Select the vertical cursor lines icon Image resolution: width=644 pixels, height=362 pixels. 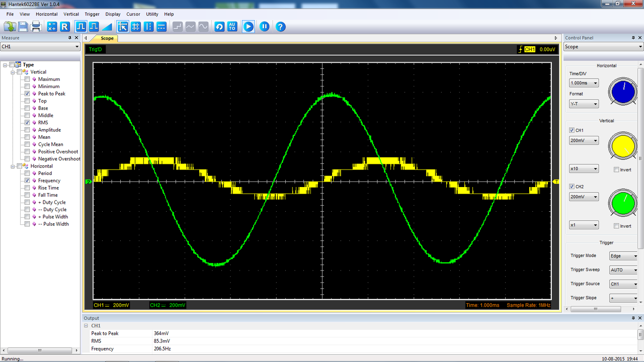[148, 27]
